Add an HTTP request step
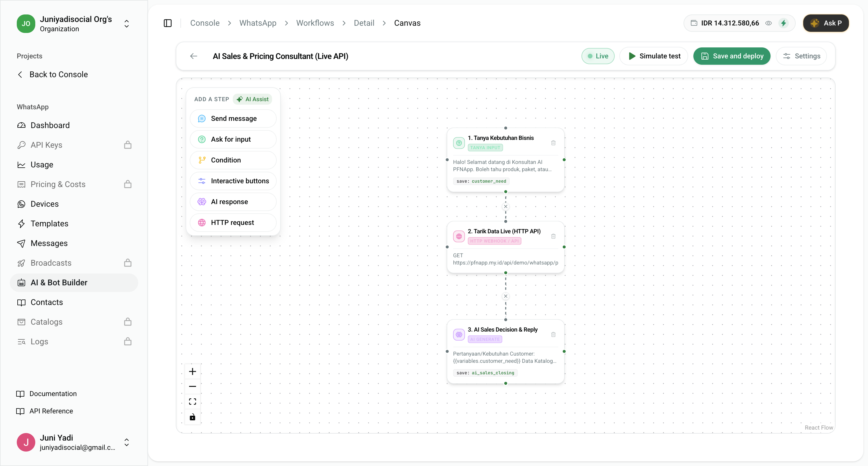This screenshot has height=466, width=868. point(233,222)
